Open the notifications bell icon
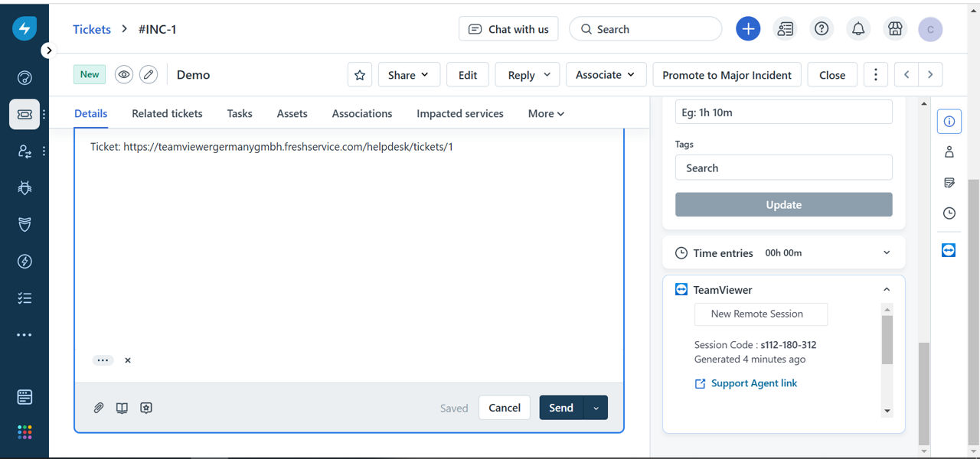Screen dimensions: 980x459 (858, 29)
